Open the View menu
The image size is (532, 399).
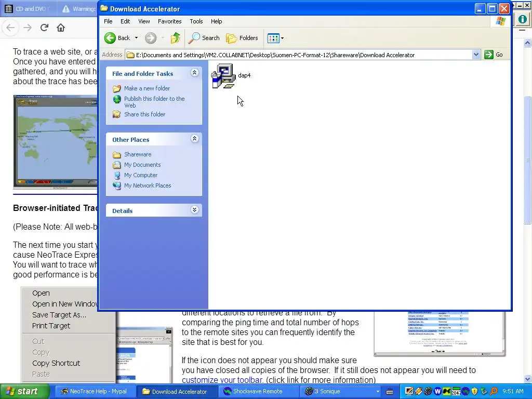[144, 21]
